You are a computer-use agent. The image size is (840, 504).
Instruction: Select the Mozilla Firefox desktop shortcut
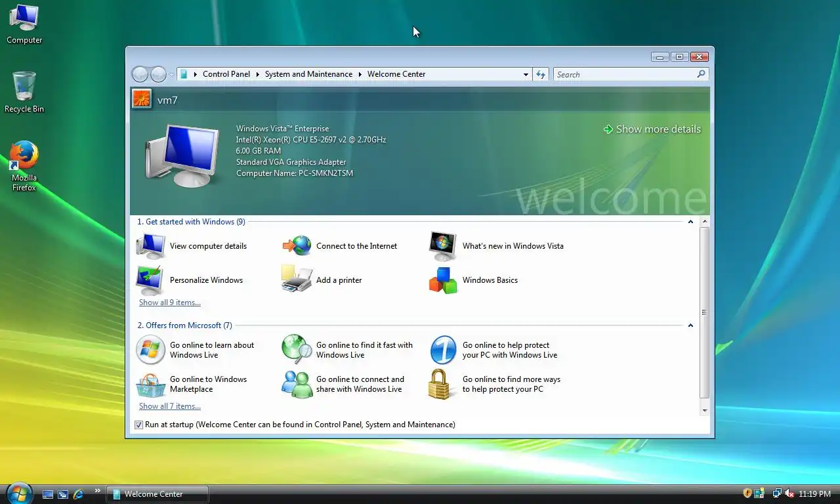click(24, 166)
